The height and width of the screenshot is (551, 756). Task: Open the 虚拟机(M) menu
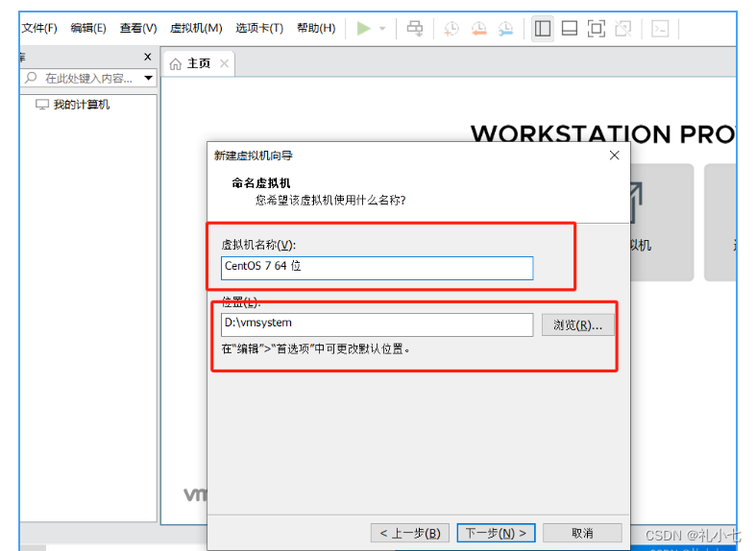[x=196, y=28]
